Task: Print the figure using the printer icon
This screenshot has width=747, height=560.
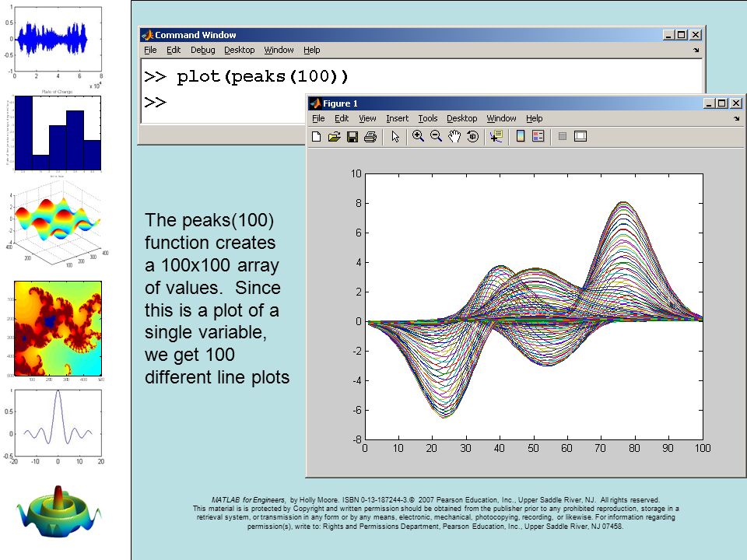Action: 370,137
